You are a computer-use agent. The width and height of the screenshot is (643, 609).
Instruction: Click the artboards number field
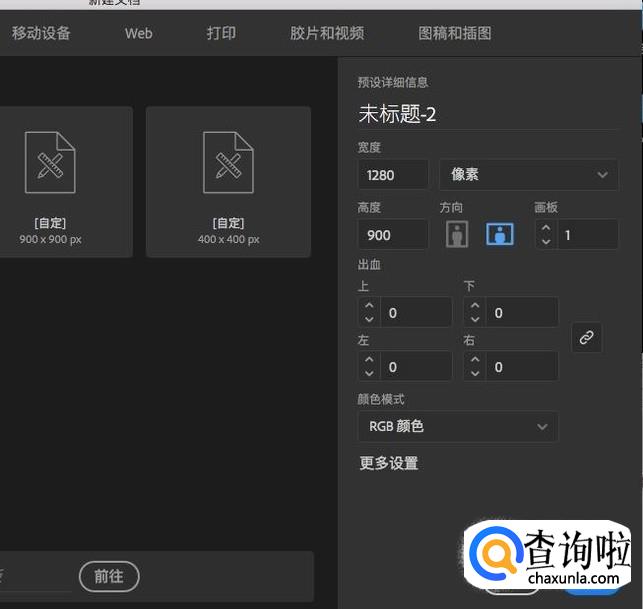coord(587,235)
